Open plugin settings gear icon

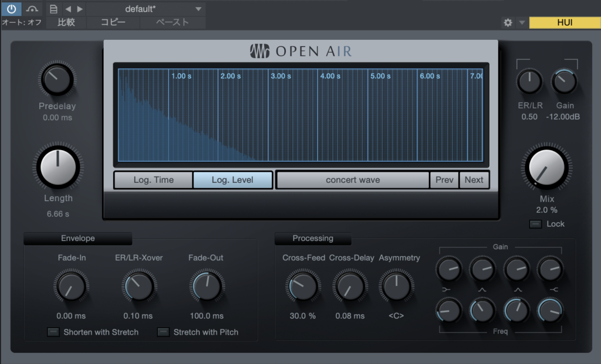pyautogui.click(x=508, y=23)
